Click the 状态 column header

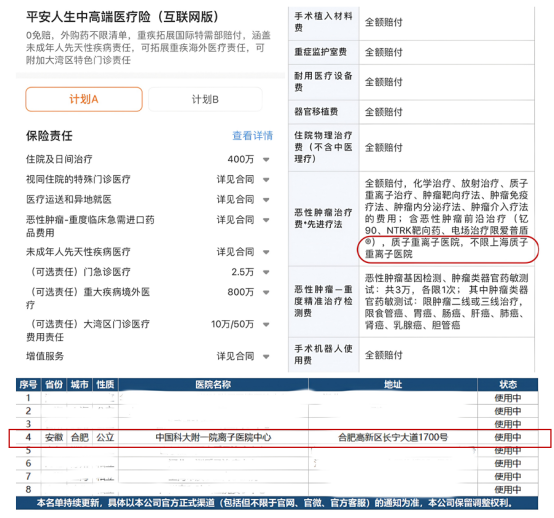point(508,384)
